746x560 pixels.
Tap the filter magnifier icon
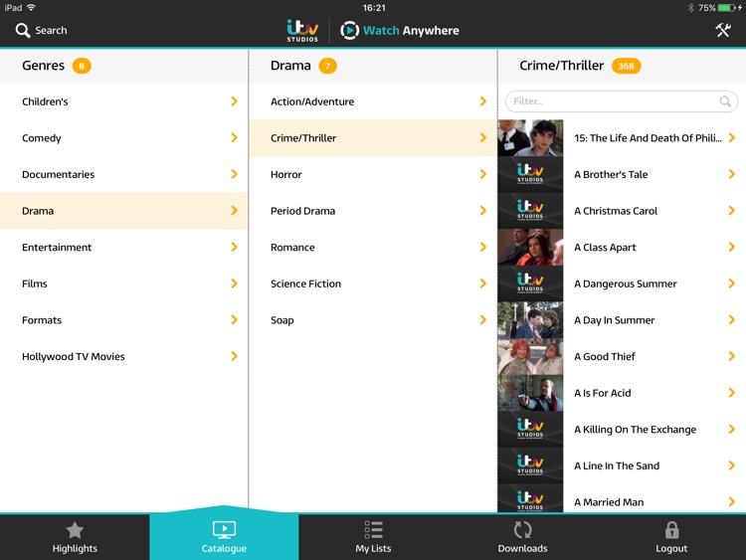point(725,101)
